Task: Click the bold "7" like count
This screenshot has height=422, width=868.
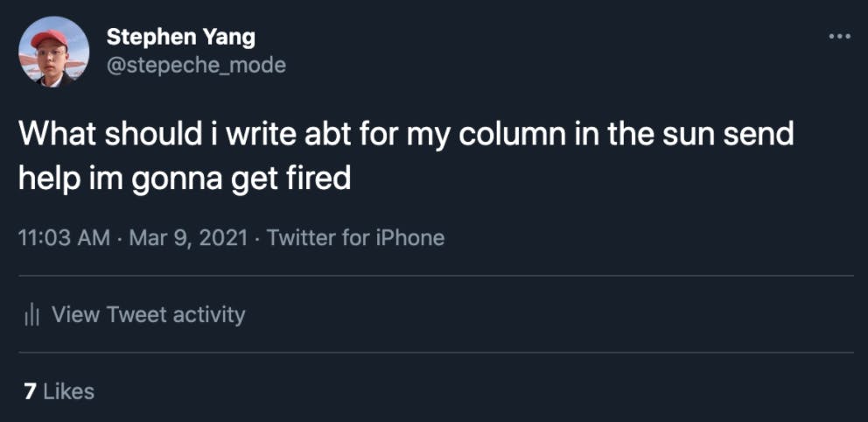Action: coord(29,390)
